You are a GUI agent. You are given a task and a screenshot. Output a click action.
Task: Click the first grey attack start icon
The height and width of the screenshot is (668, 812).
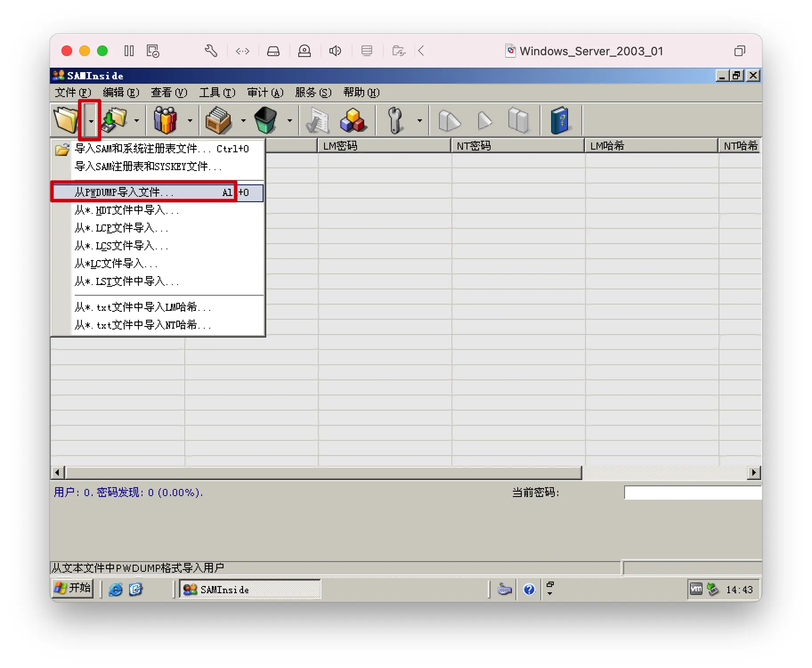click(x=449, y=120)
